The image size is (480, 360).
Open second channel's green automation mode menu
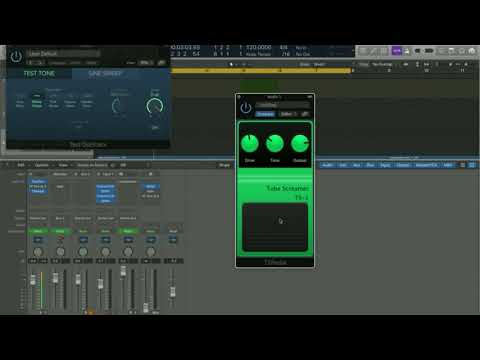click(x=60, y=231)
